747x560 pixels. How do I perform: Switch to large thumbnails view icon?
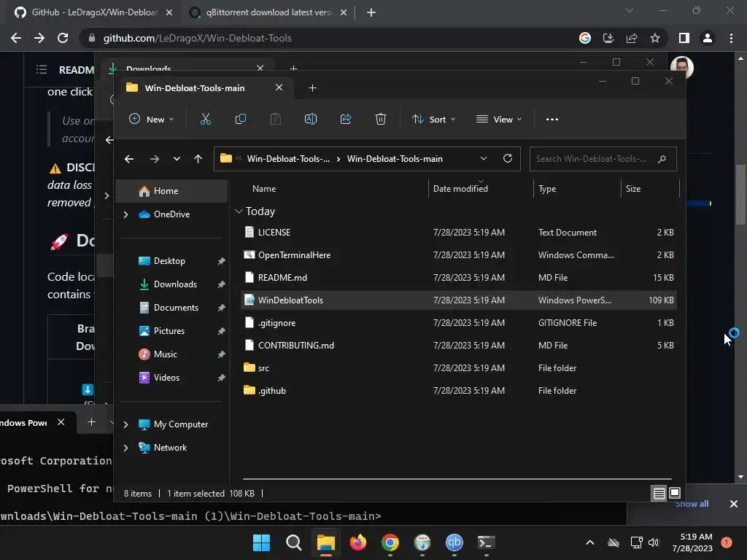pos(675,494)
